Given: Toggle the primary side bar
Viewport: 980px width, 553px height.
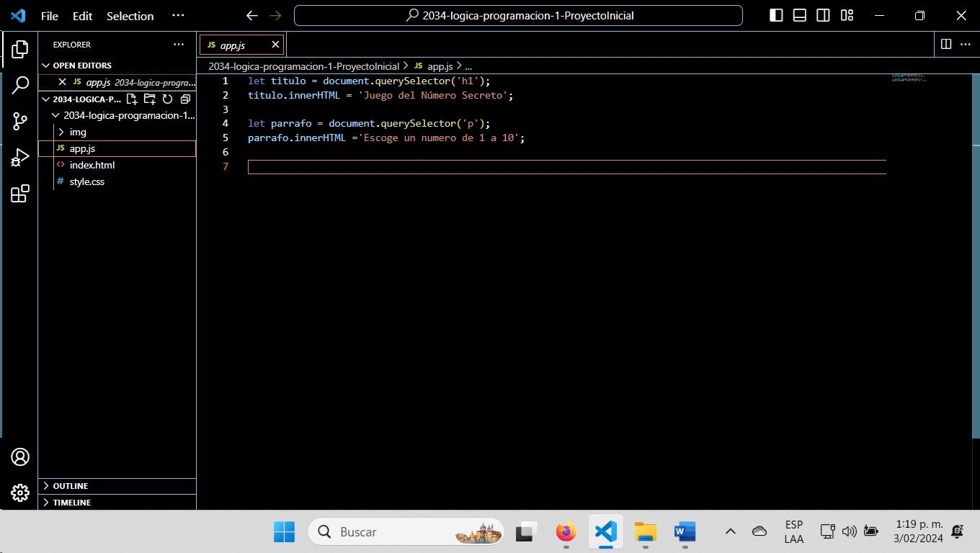Looking at the screenshot, I should click(776, 15).
